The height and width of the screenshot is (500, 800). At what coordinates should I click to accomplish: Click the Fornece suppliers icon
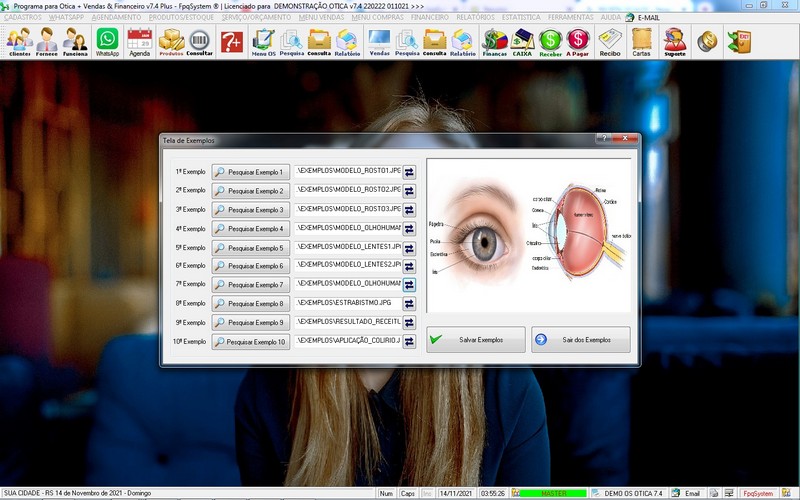[x=47, y=41]
